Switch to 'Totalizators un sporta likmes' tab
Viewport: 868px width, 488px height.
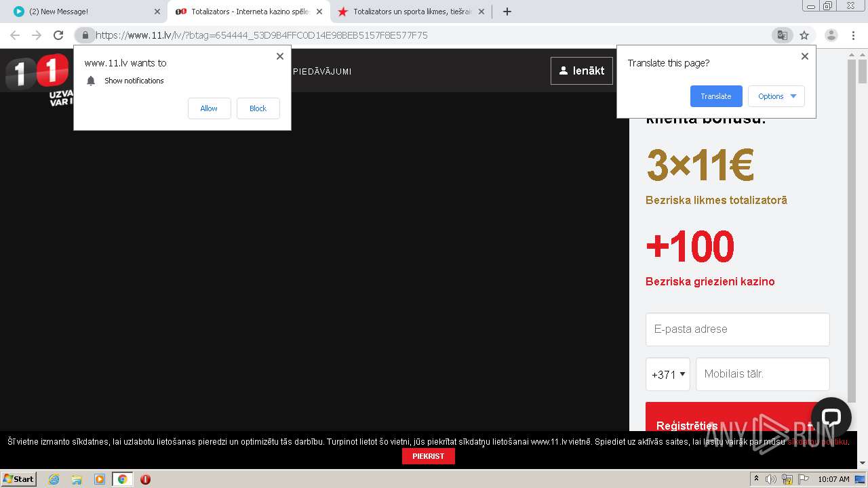click(410, 12)
